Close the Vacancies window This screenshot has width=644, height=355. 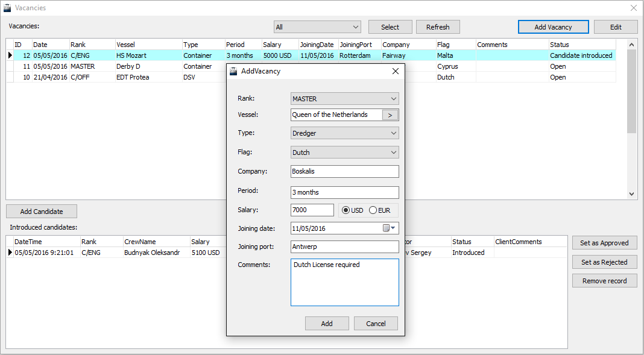634,8
